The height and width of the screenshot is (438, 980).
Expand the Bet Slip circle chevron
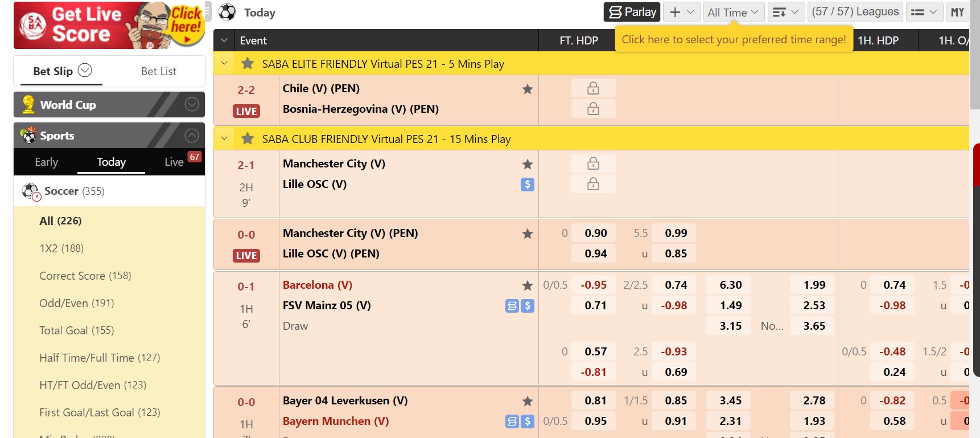click(x=85, y=70)
